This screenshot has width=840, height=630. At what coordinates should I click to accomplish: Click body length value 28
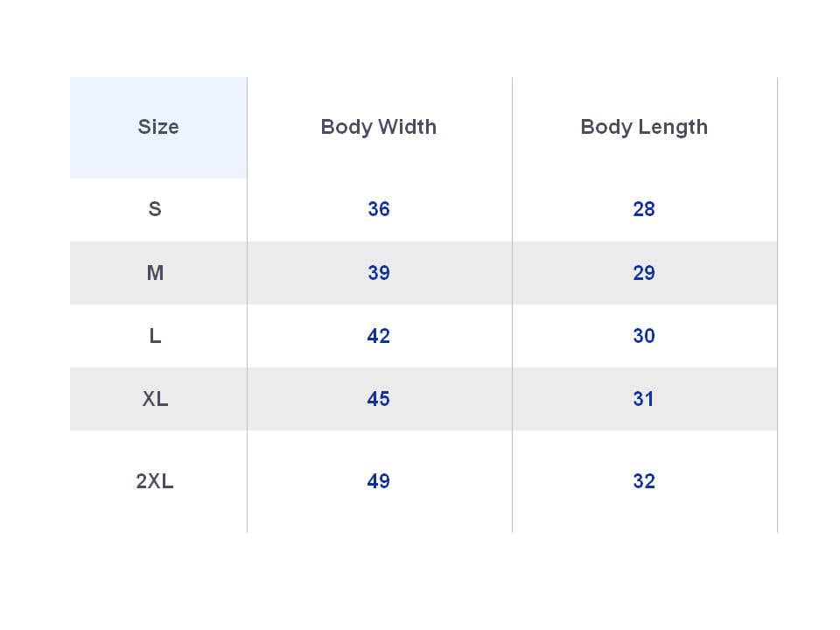point(644,209)
